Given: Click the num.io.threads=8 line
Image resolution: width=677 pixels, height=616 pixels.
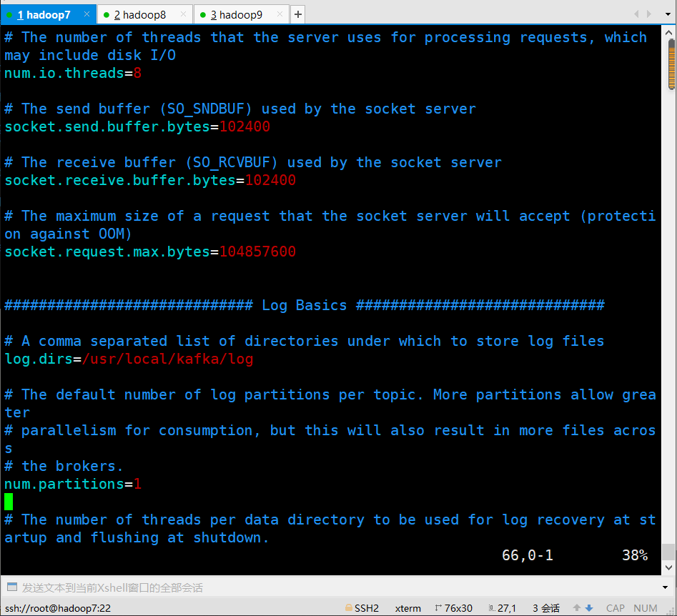Looking at the screenshot, I should pos(73,73).
